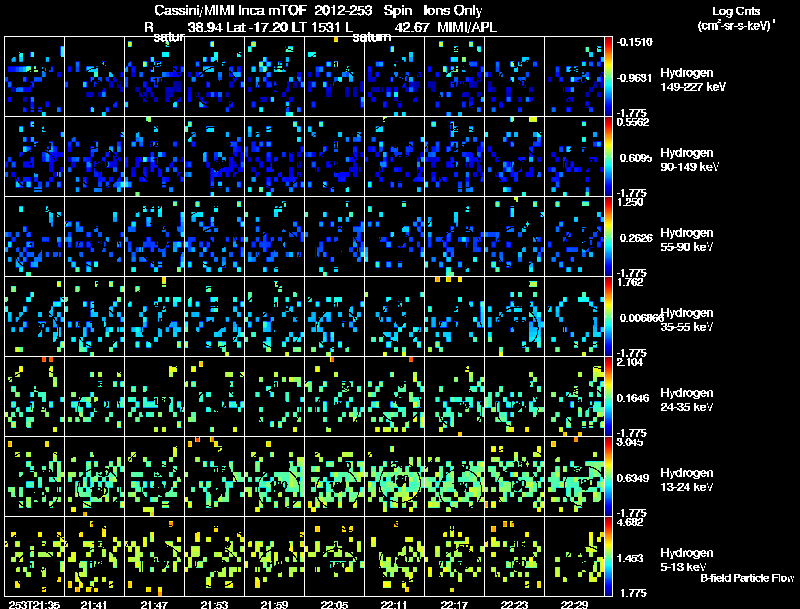The image size is (800, 609).
Task: Click the Hydrogen 35-55 keV row label
Action: 687,320
